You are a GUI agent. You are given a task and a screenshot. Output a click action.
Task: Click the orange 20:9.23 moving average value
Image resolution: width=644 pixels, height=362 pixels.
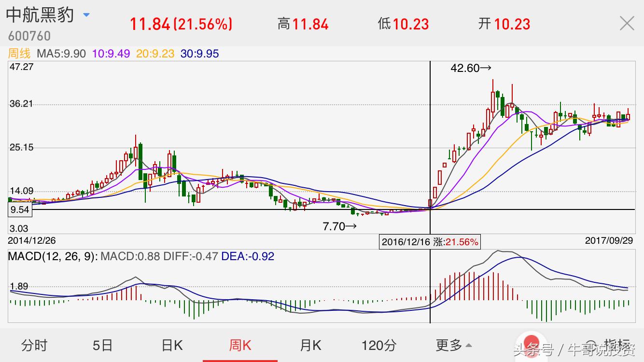[155, 54]
